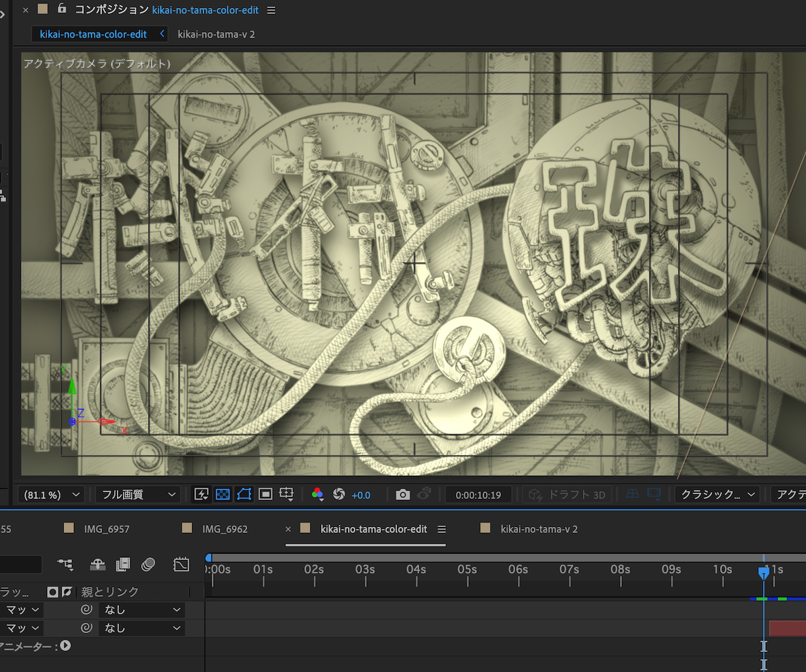
Task: Click the snapshot camera icon
Action: pyautogui.click(x=402, y=495)
